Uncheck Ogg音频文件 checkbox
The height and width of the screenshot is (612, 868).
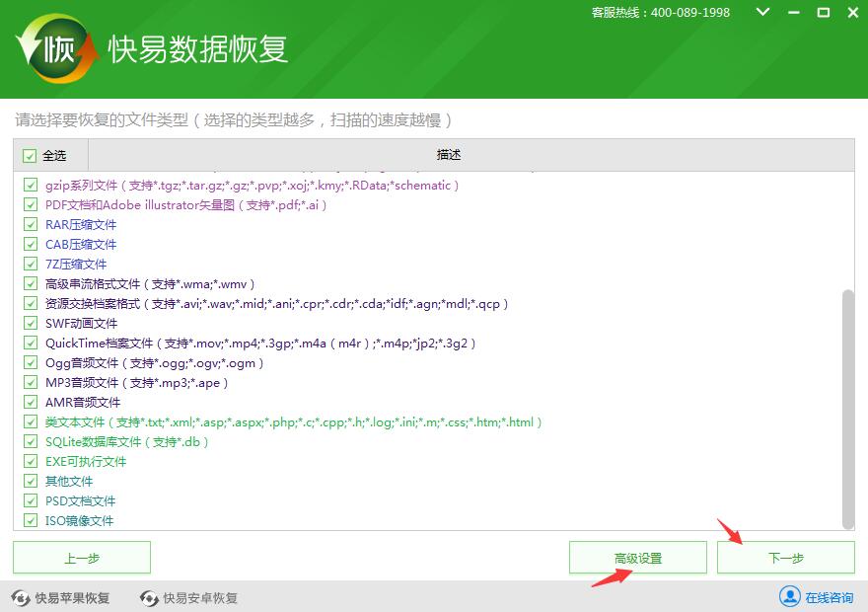(x=31, y=363)
